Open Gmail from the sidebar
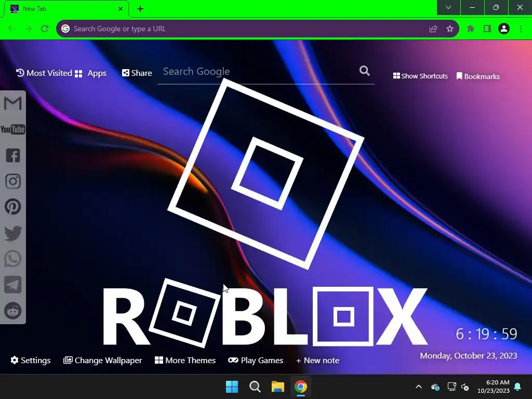Screen dimensions: 532x399 click(x=12, y=103)
